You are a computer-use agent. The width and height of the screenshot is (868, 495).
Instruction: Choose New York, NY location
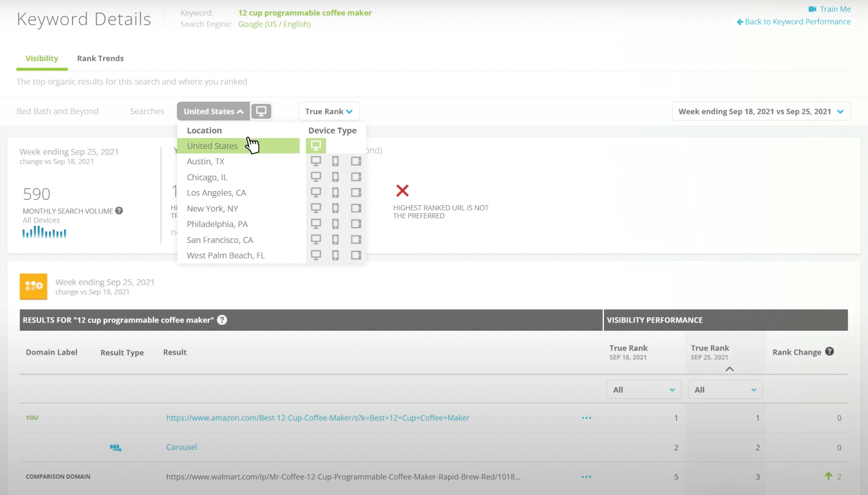coord(213,208)
